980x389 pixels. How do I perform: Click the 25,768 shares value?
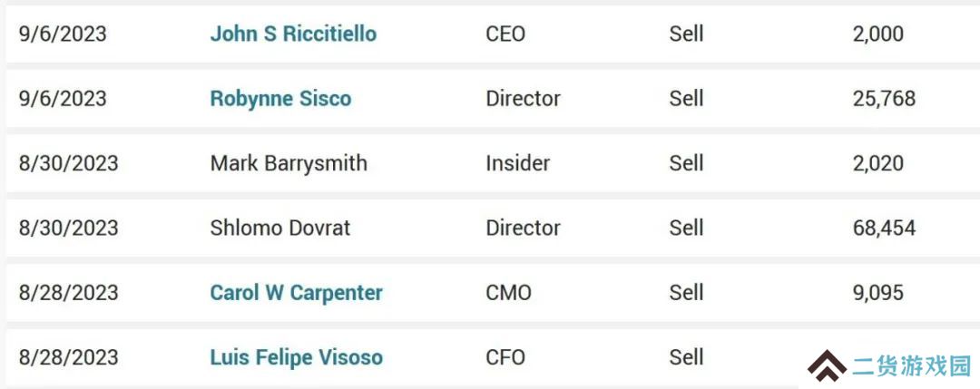[x=884, y=99]
